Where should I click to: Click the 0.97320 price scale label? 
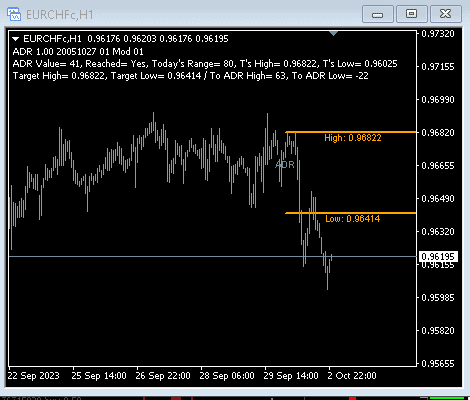coord(438,34)
